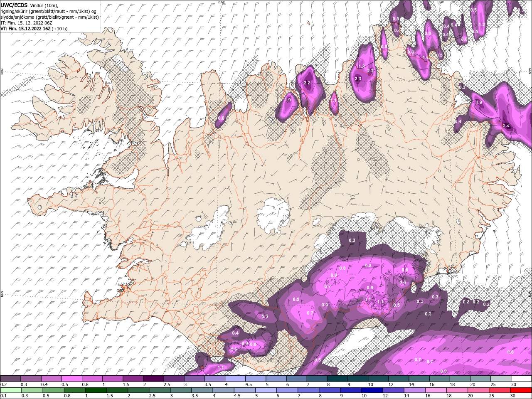Viewport: 532px width, 399px height.
Task: Click the 0.2 label under snow legend
Action: [x=3, y=385]
